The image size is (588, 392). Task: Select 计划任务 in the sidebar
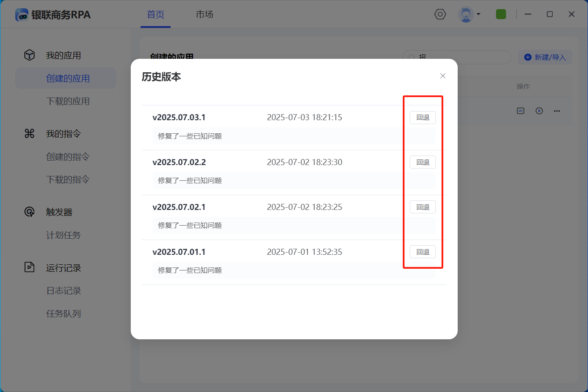tap(63, 235)
